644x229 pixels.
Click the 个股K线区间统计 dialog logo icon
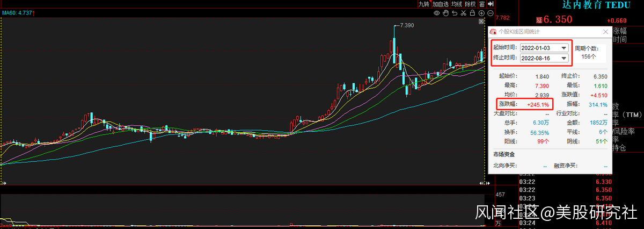tap(493, 32)
